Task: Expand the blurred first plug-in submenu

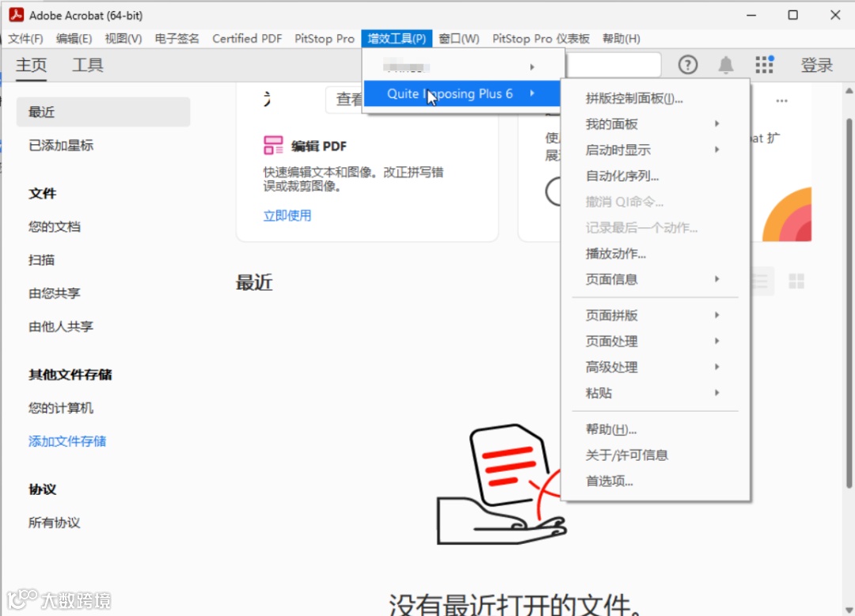Action: point(462,67)
